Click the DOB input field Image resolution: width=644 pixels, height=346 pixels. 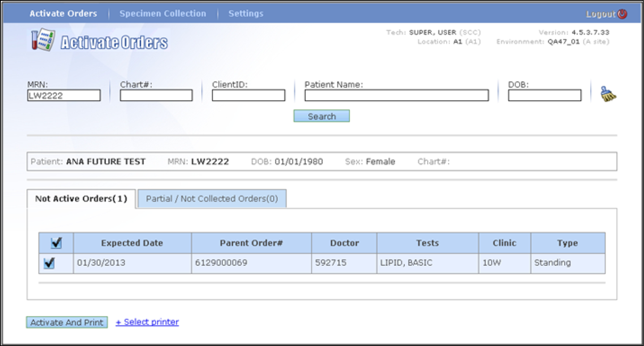544,95
